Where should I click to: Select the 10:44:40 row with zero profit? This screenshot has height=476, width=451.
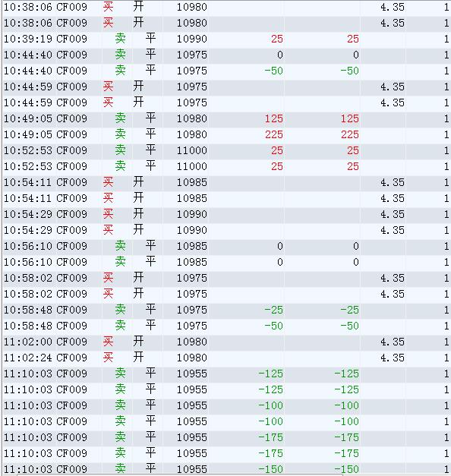point(226,55)
